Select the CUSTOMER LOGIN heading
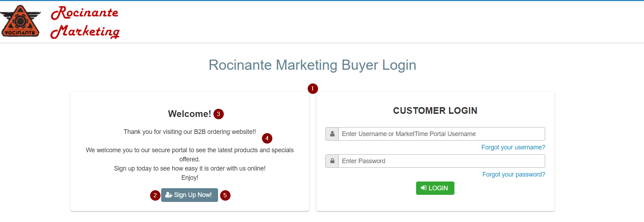This screenshot has width=644, height=222. pos(435,111)
